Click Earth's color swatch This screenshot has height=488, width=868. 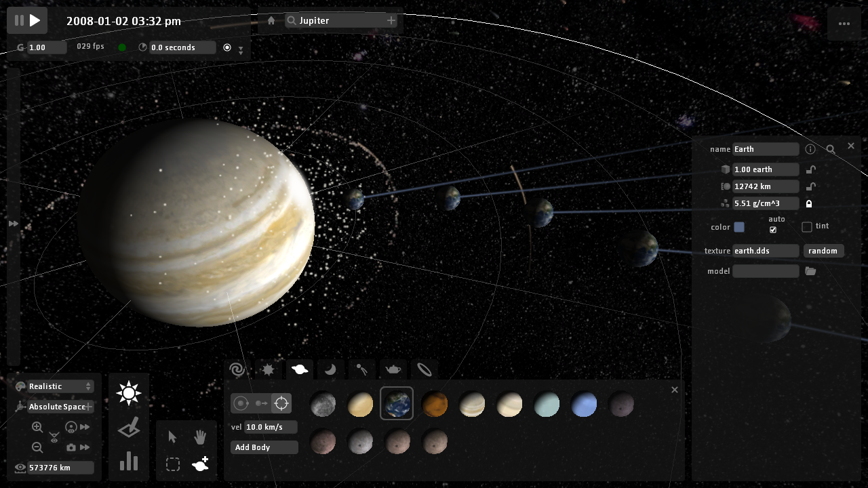[x=739, y=227]
